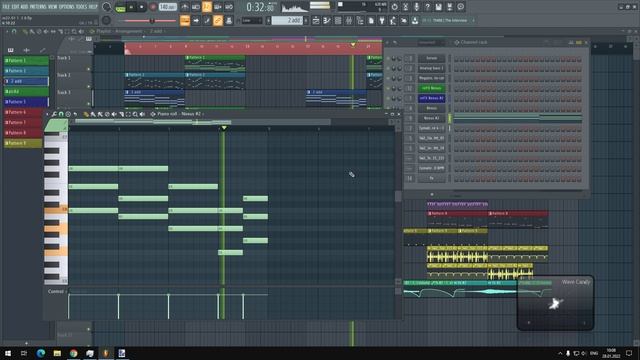Click the circular arrow icon in the top toolbar
640x360 pixels.
394,7
